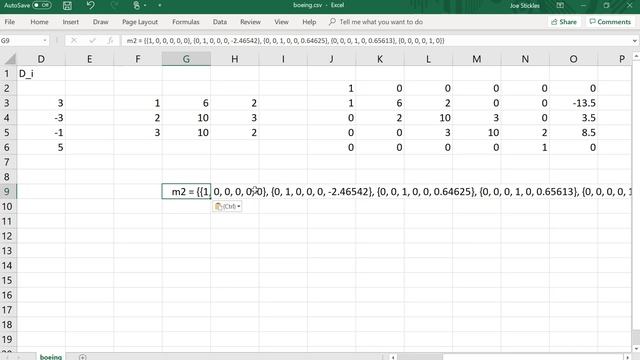Image resolution: width=640 pixels, height=360 pixels.
Task: Click cell O4 with value 3.5
Action: click(573, 118)
